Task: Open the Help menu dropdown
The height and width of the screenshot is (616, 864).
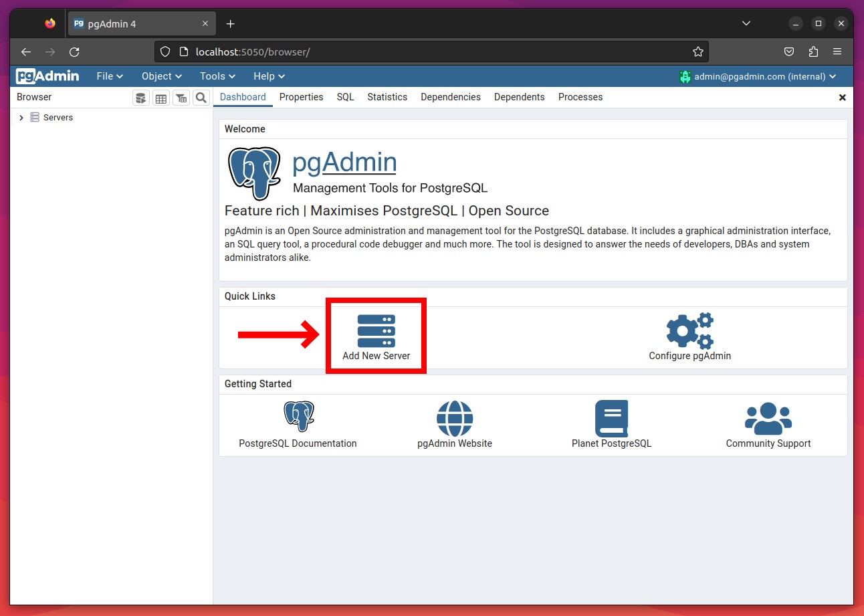Action: coord(269,76)
